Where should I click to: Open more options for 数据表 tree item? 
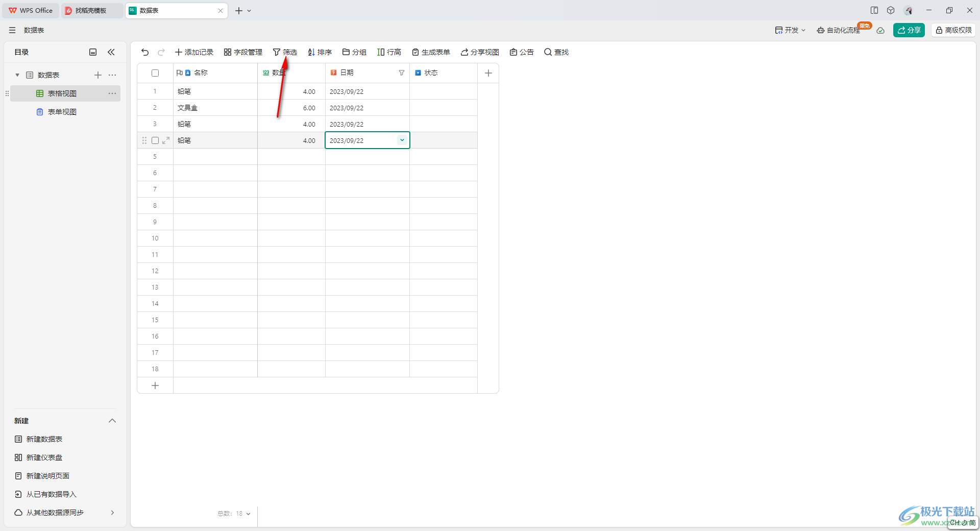click(x=112, y=75)
